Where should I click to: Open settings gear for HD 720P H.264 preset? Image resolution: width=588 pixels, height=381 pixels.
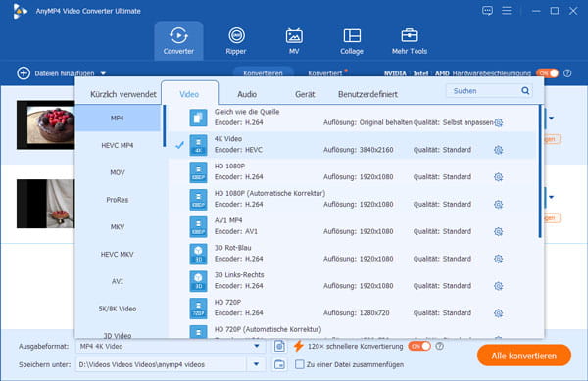(x=499, y=313)
